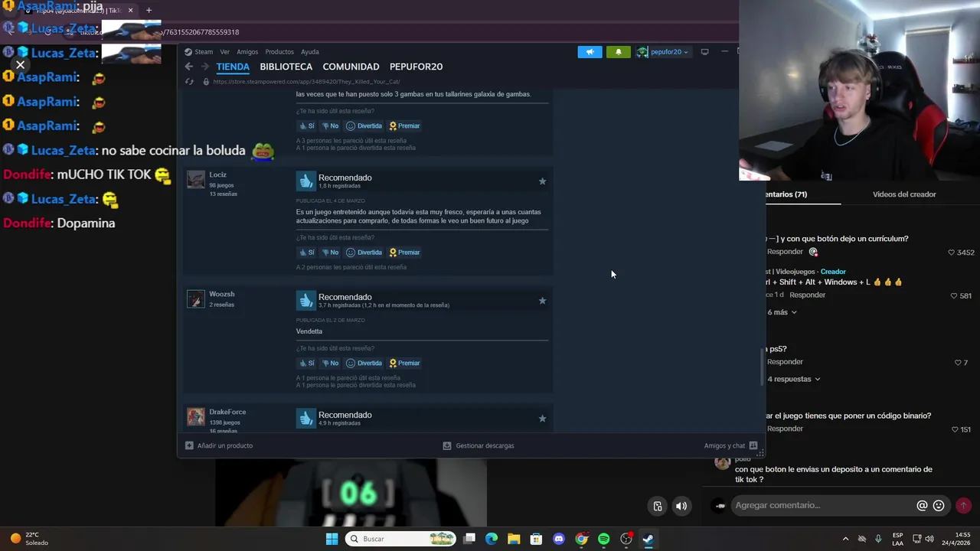The height and width of the screenshot is (551, 980).
Task: Switch to COMUNIDAD tab
Action: 351,67
